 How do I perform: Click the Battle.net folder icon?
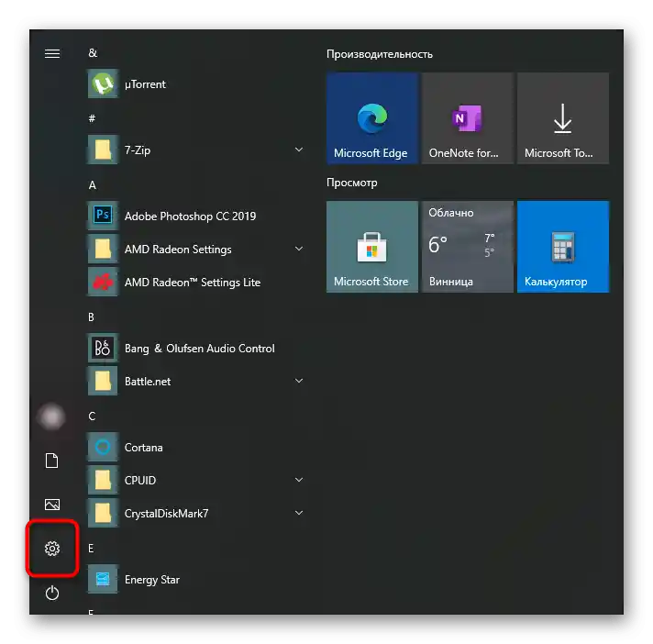click(103, 381)
